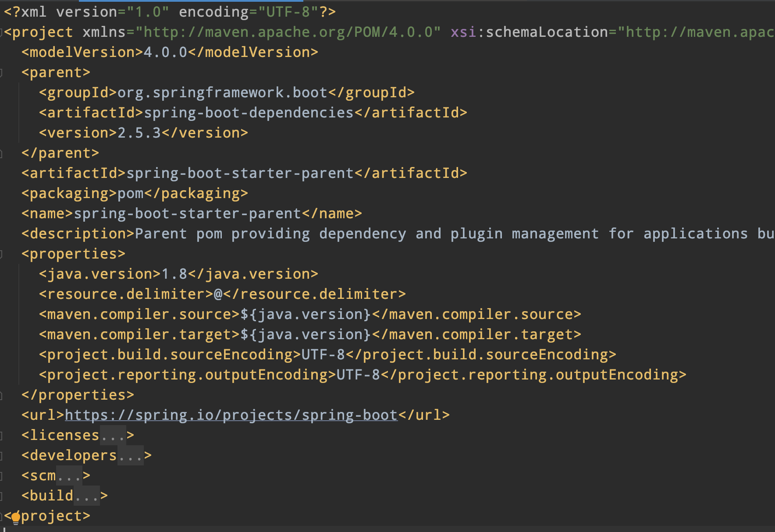This screenshot has height=532, width=775.
Task: Click the ellipsis placeholder in scm fold
Action: [69, 475]
